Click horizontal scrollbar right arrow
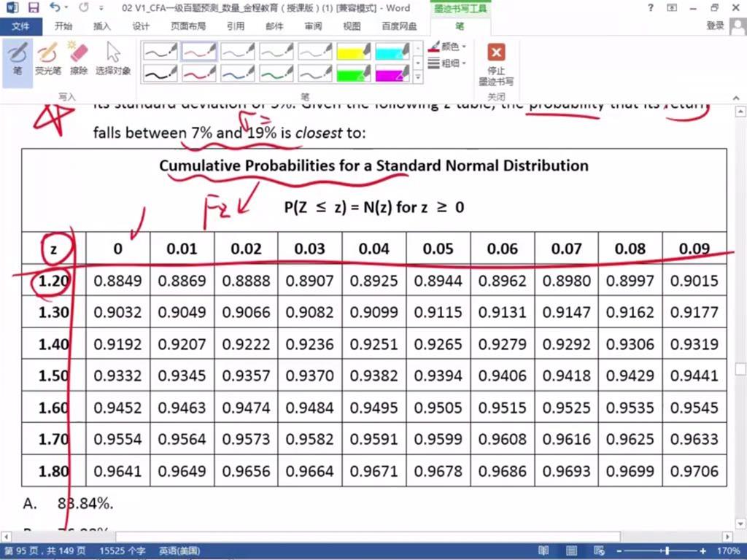Image resolution: width=747 pixels, height=560 pixels. (727, 537)
